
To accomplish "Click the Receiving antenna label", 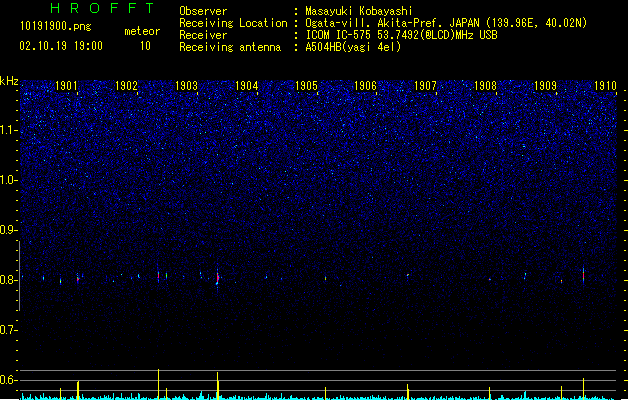I will pyautogui.click(x=230, y=47).
